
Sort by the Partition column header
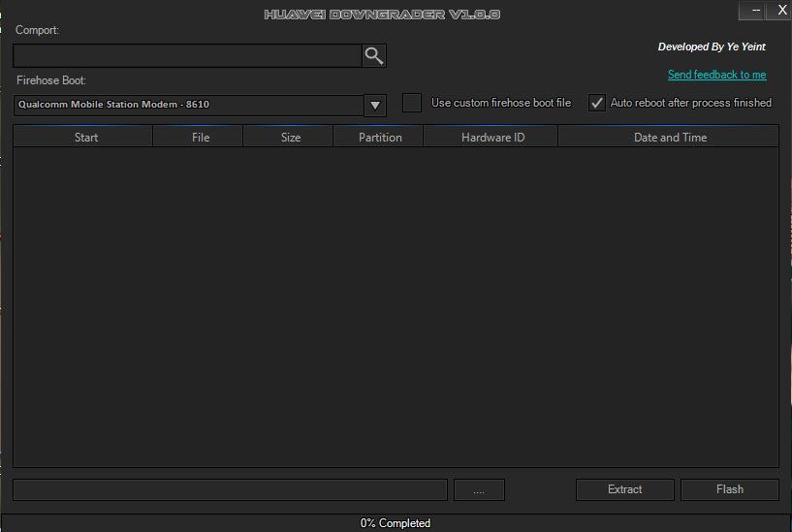378,137
